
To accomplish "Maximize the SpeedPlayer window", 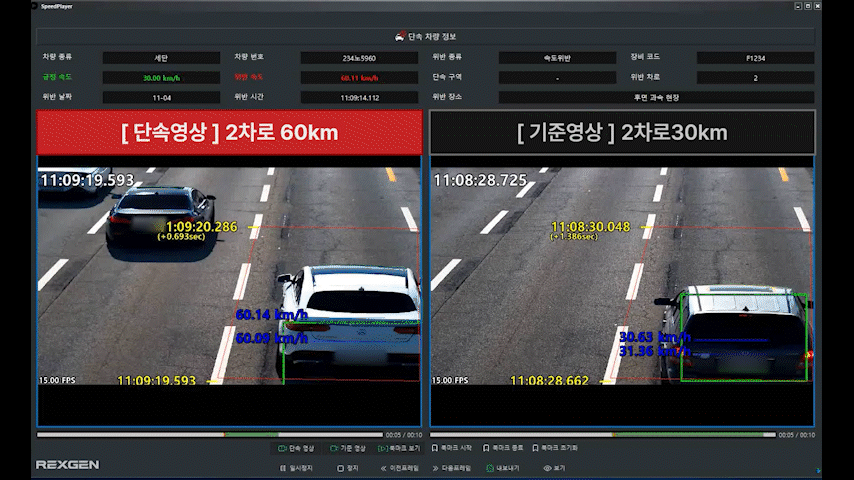I will 808,6.
